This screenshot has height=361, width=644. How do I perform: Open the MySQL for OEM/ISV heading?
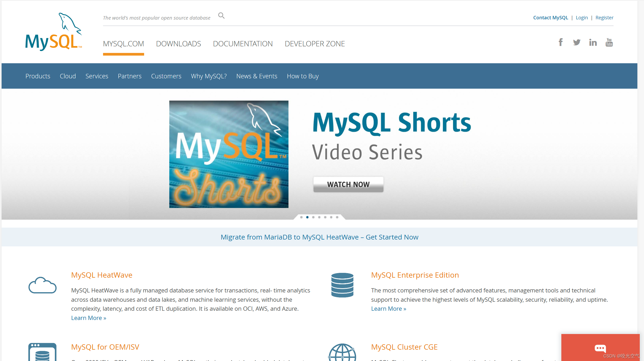point(105,347)
